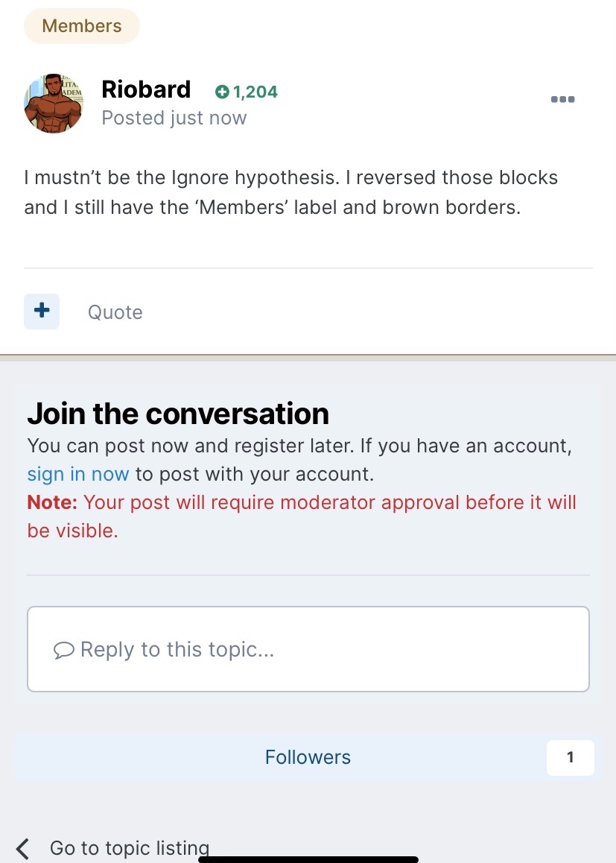Click the Quote link under the post
This screenshot has height=863, width=616.
115,312
